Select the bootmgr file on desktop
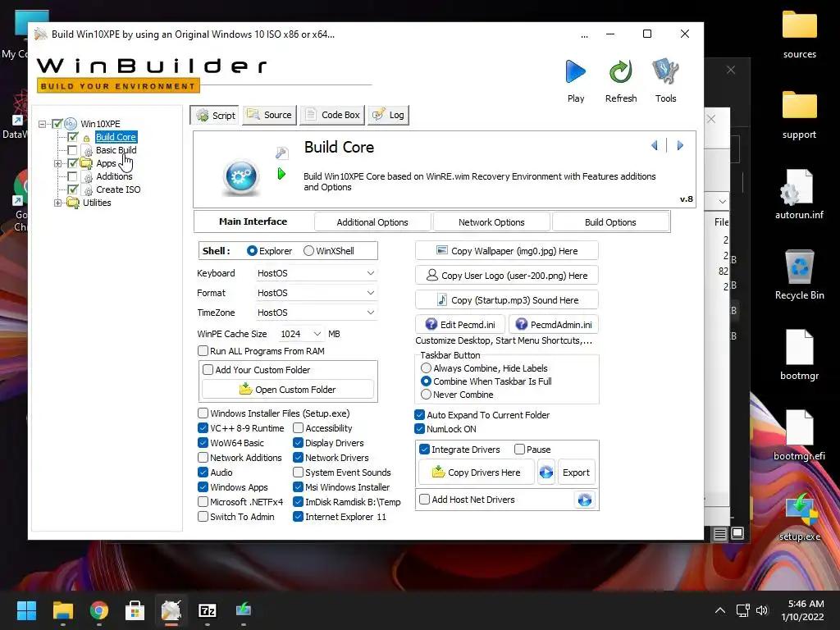This screenshot has width=840, height=630. click(799, 355)
